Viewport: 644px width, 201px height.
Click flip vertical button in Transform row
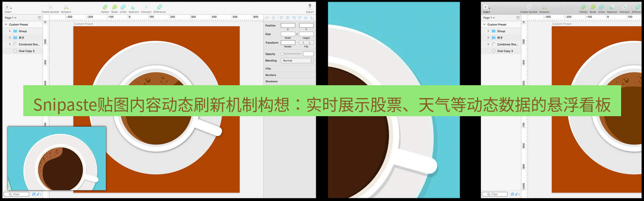click(310, 43)
